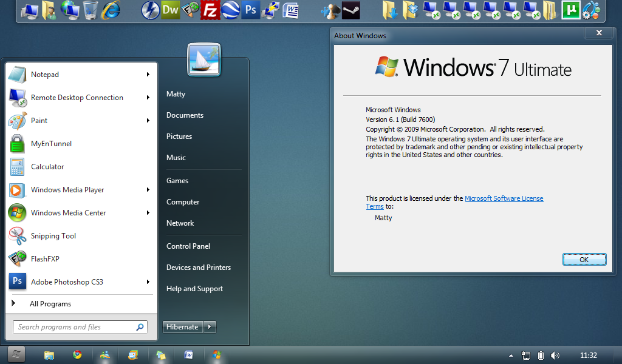The width and height of the screenshot is (622, 364).
Task: Expand Windows Media Player jump list arrow
Action: tap(148, 190)
